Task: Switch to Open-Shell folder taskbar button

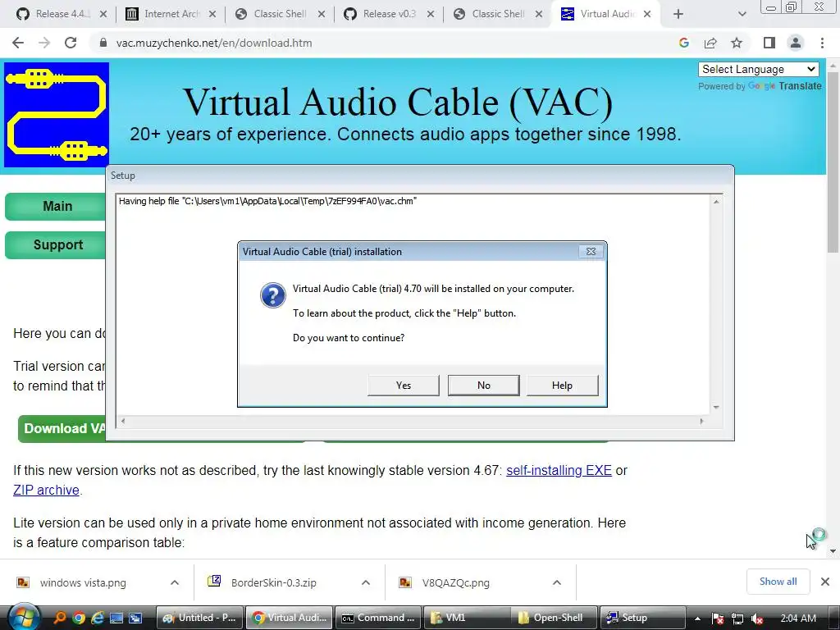Action: 552,618
